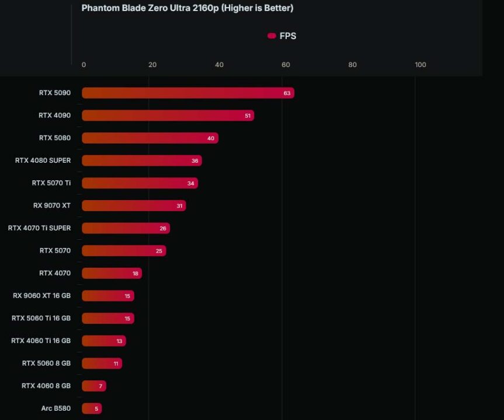Select the RTX 5070 Ti bar
Image resolution: width=504 pixels, height=420 pixels.
[140, 183]
